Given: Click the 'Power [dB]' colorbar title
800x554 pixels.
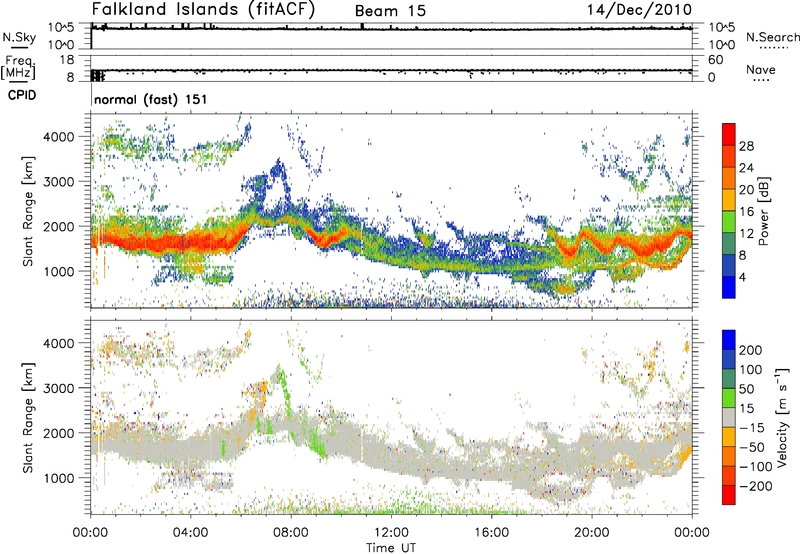Looking at the screenshot, I should coord(763,211).
